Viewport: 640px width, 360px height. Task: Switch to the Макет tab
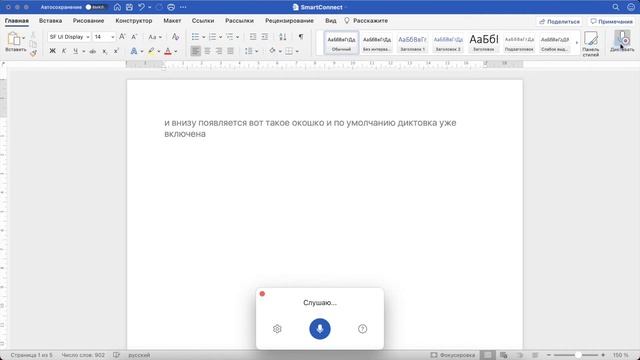[x=172, y=20]
